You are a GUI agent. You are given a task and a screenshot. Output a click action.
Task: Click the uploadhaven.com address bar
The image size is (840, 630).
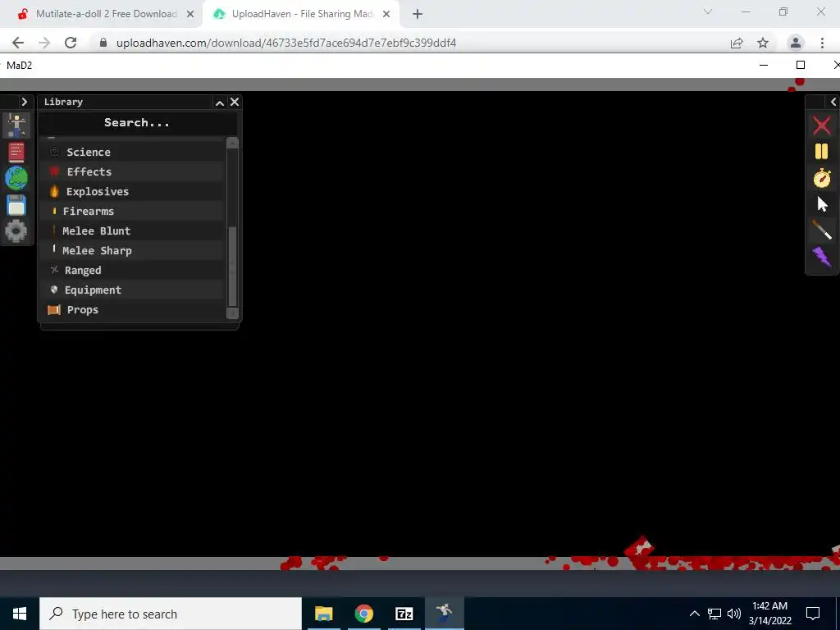286,43
